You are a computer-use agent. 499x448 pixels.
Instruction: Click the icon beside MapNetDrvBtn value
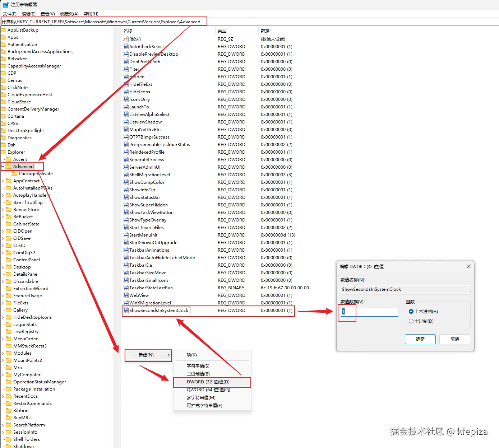(126, 129)
